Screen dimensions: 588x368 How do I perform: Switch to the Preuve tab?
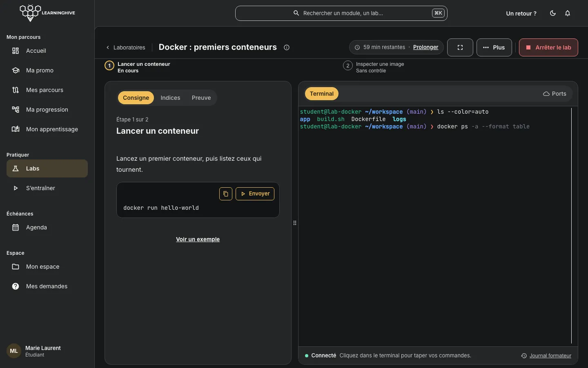[x=201, y=98]
